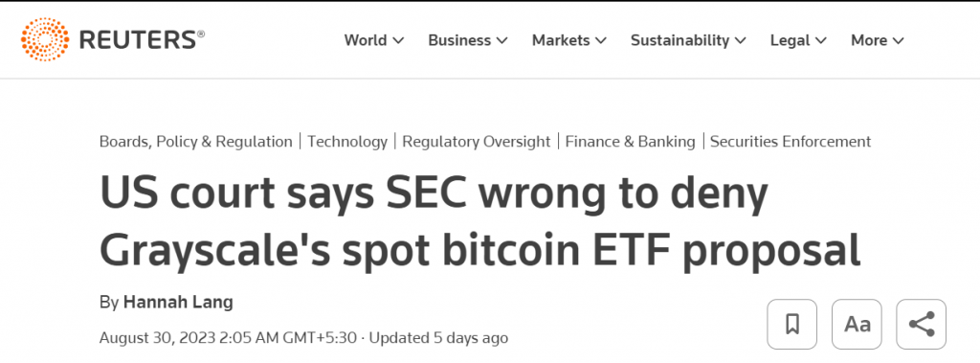Expand the More menu chevron
The width and height of the screenshot is (980, 363).
pyautogui.click(x=898, y=40)
